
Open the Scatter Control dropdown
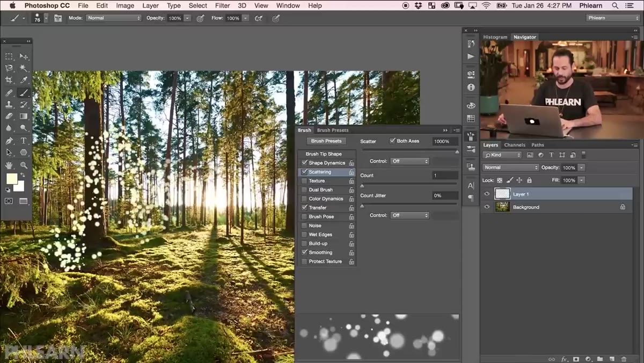(x=410, y=161)
